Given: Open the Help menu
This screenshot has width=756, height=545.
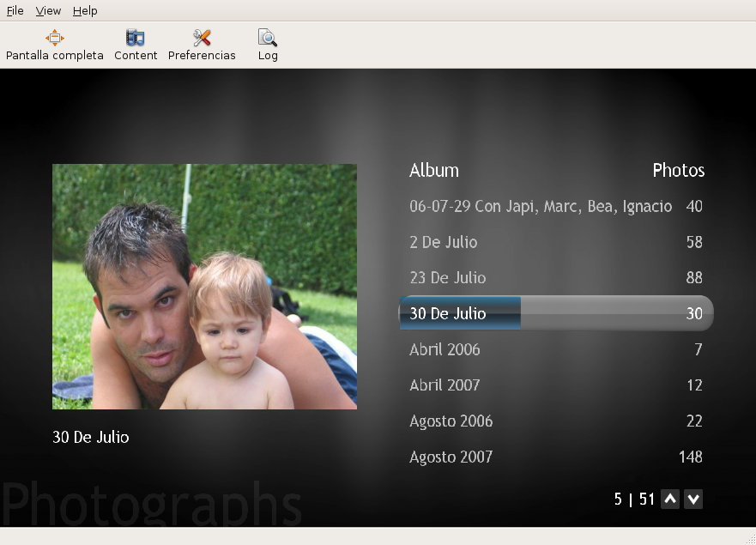Looking at the screenshot, I should coord(85,11).
